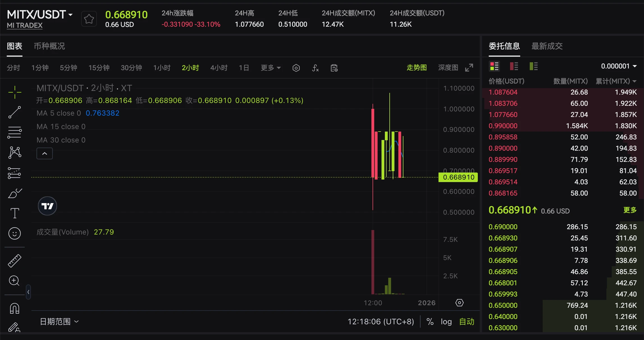Open chart settings via the hexagon icon
The height and width of the screenshot is (340, 644).
point(296,68)
